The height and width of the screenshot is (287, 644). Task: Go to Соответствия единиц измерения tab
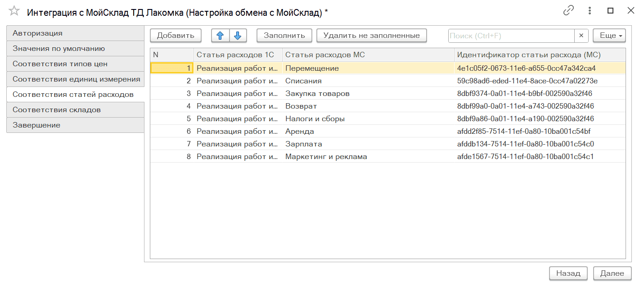click(x=75, y=79)
